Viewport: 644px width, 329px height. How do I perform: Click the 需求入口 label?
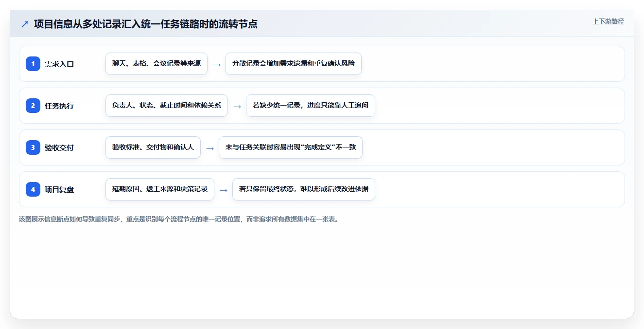click(59, 64)
